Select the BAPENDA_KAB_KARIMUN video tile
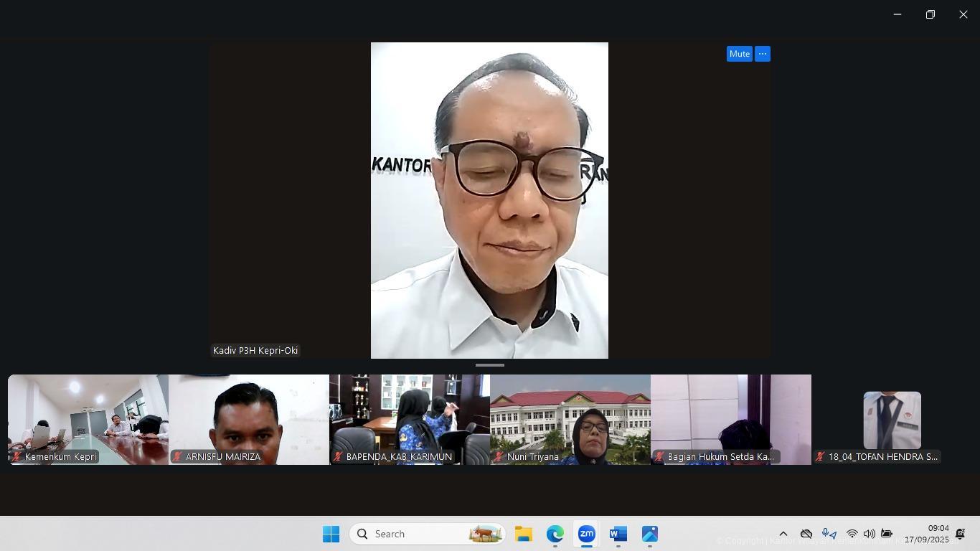The height and width of the screenshot is (551, 980). [x=409, y=419]
